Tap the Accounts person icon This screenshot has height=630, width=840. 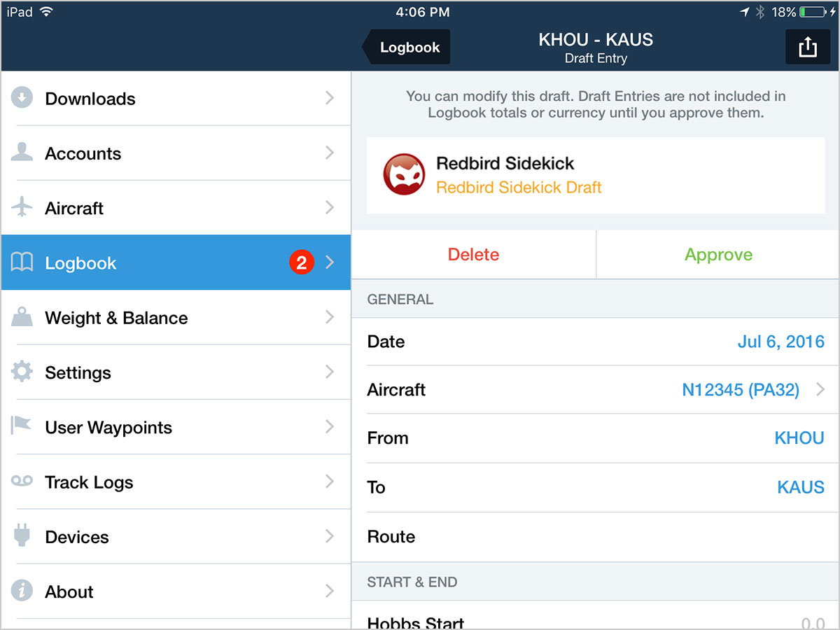tap(22, 153)
